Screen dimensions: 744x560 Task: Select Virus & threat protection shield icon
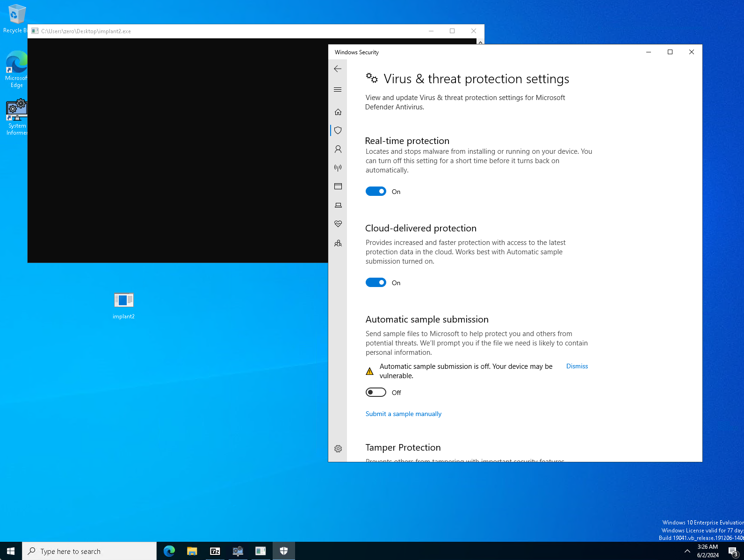(338, 130)
